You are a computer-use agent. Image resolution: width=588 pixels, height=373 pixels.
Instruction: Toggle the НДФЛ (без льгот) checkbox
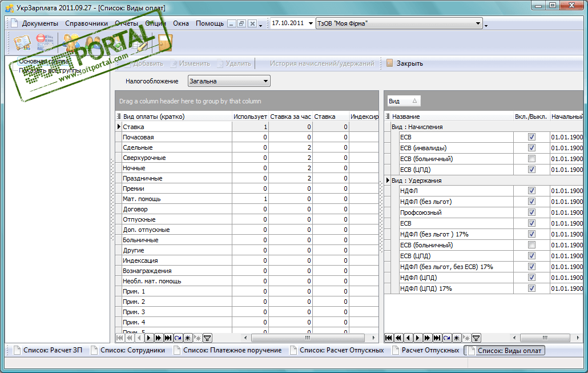click(x=531, y=201)
